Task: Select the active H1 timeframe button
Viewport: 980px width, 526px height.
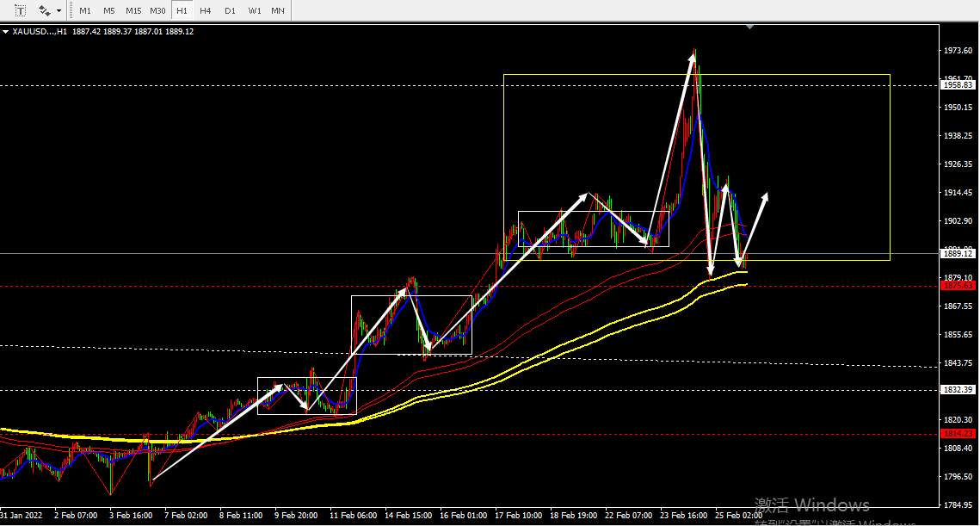Action: click(182, 10)
